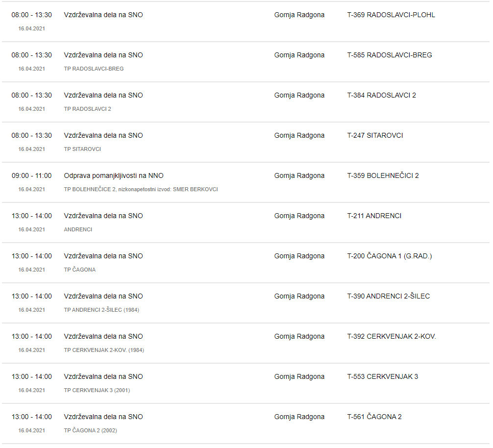This screenshot has width=493, height=448.
Task: Click 'Odprava pomanjkljivosti na NNO' title
Action: 114,175
